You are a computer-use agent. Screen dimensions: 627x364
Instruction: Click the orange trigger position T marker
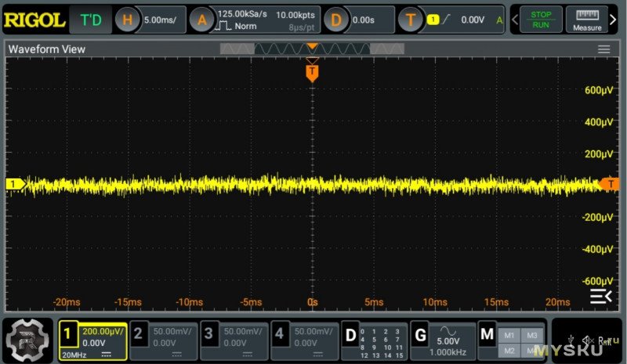tap(312, 72)
